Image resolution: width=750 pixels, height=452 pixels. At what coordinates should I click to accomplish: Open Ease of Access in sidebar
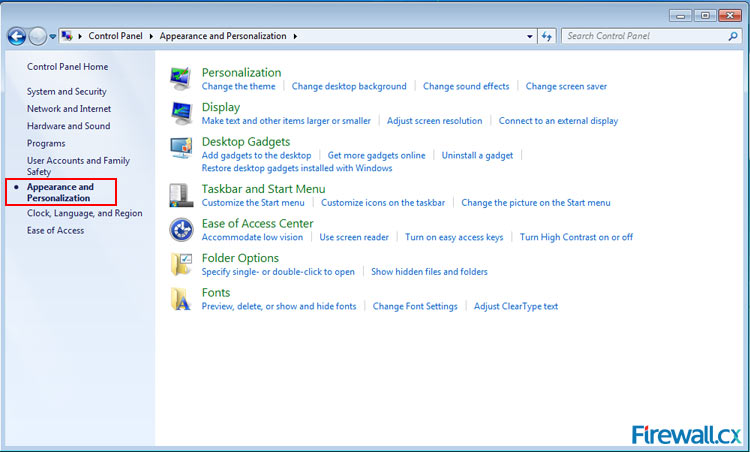click(x=55, y=231)
